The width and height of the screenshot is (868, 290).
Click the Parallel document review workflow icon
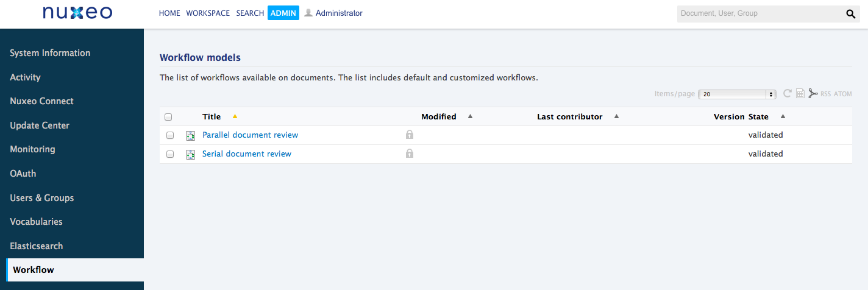click(190, 135)
